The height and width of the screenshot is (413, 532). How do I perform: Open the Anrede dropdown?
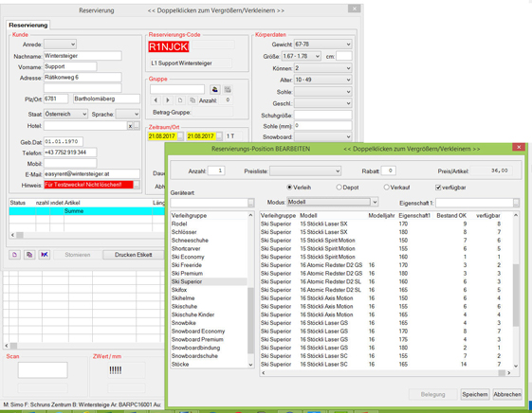click(x=60, y=45)
